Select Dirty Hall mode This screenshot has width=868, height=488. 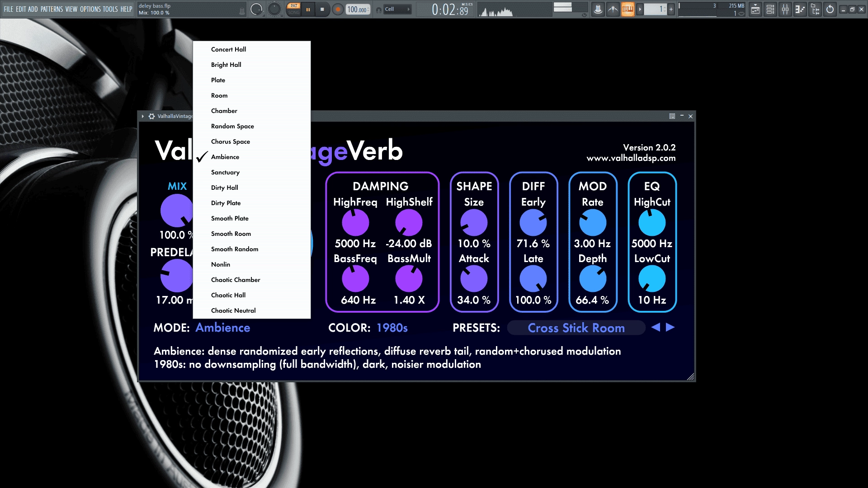coord(252,188)
